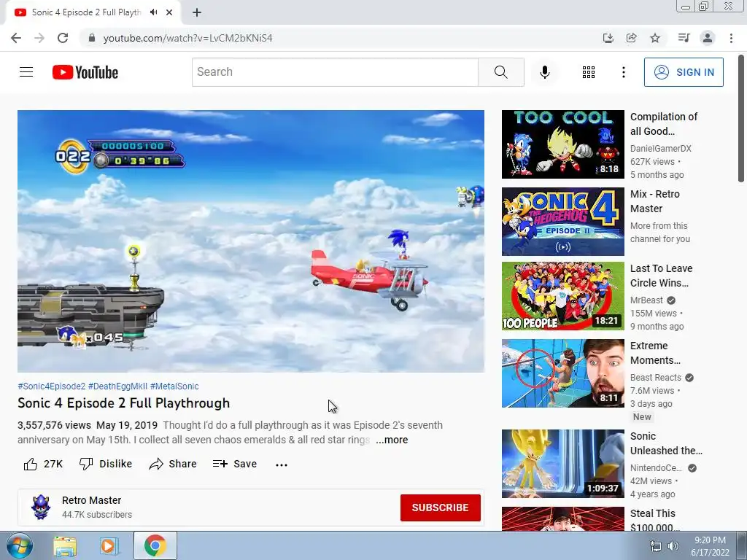The height and width of the screenshot is (560, 747).
Task: Expand description with ...more
Action: tap(392, 440)
